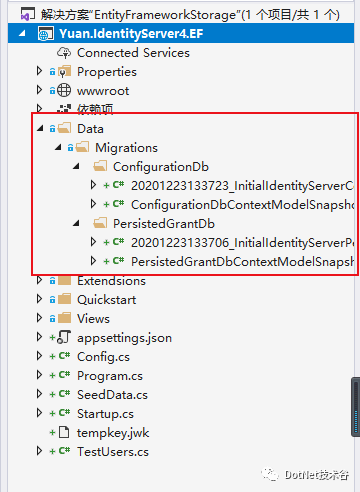Select the ConfigurationDb folder label
Viewport: 360px width, 492px height.
161,167
